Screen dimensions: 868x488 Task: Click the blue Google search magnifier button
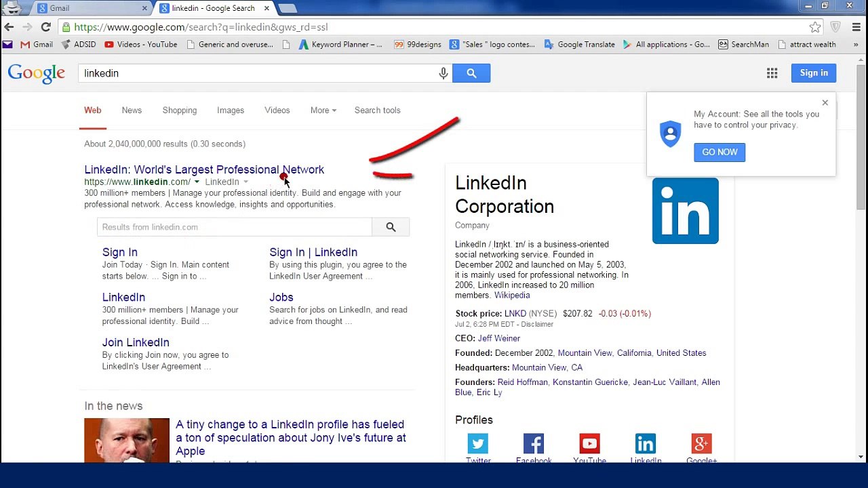pos(471,73)
